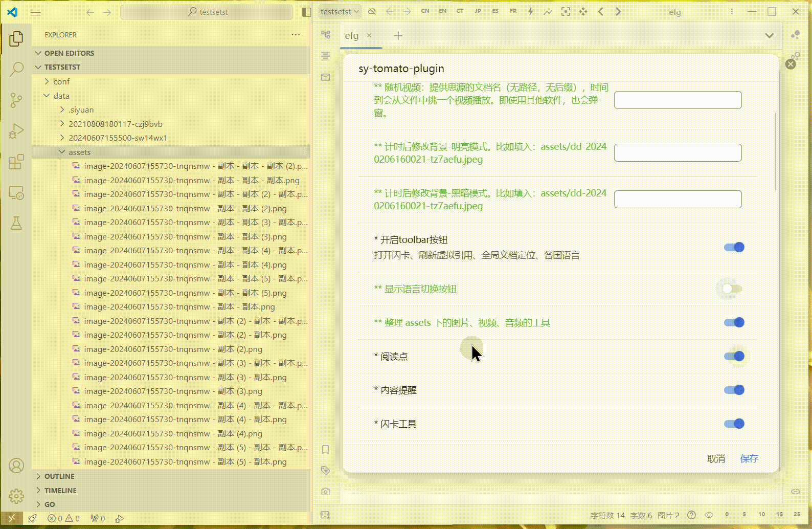Expand the TIMELINE section
The width and height of the screenshot is (812, 529).
click(x=171, y=491)
